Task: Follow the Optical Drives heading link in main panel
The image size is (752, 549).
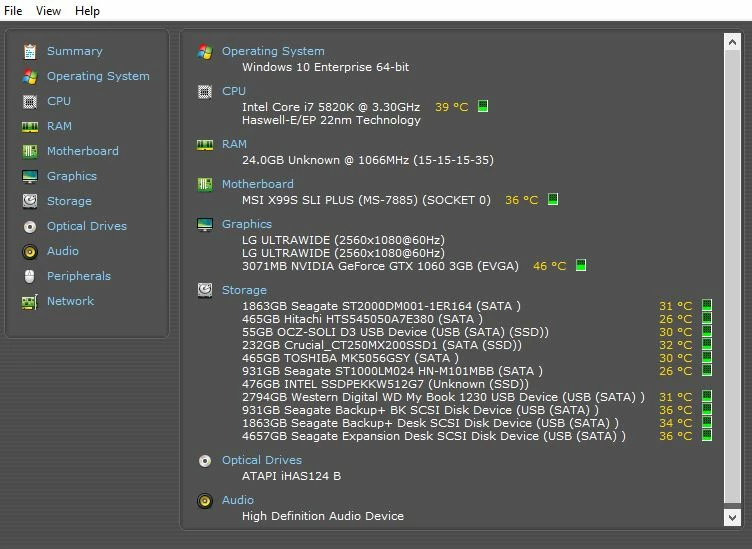Action: [262, 460]
